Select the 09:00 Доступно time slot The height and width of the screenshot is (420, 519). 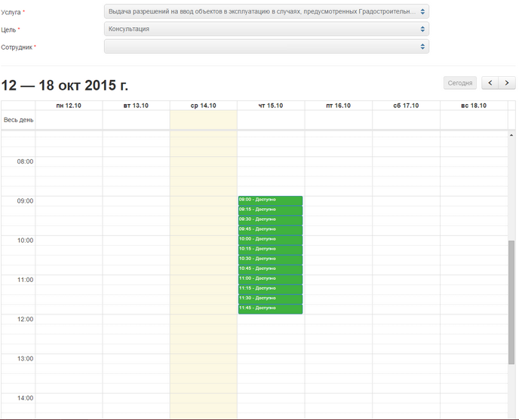pyautogui.click(x=270, y=200)
